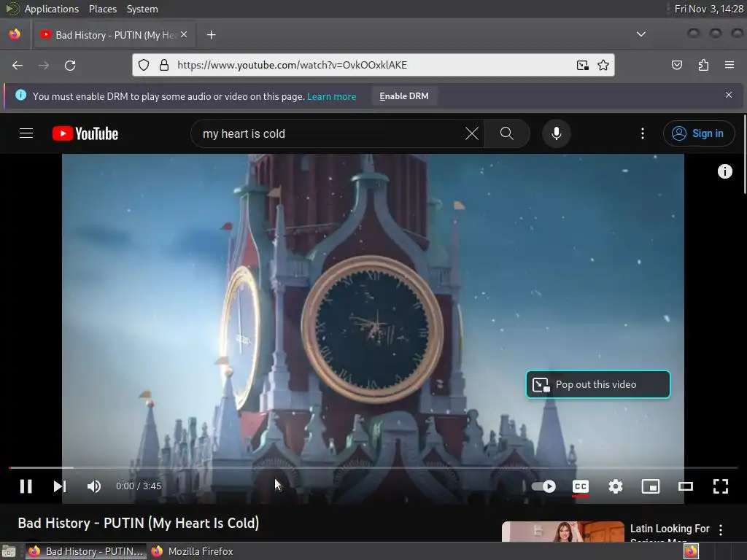This screenshot has height=560, width=747.
Task: Go back one page
Action: 18,65
